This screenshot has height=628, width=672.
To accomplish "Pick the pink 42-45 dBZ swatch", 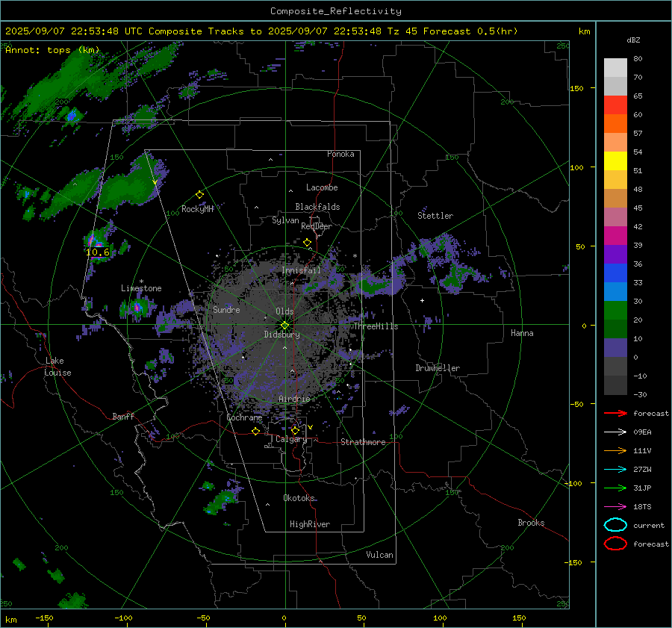I will (x=615, y=217).
